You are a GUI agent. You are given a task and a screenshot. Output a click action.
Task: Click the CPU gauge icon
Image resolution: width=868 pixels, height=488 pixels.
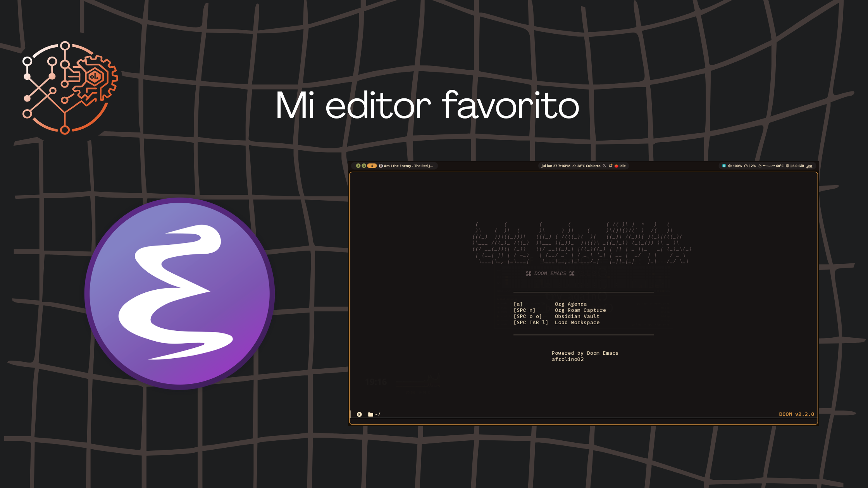click(x=746, y=166)
